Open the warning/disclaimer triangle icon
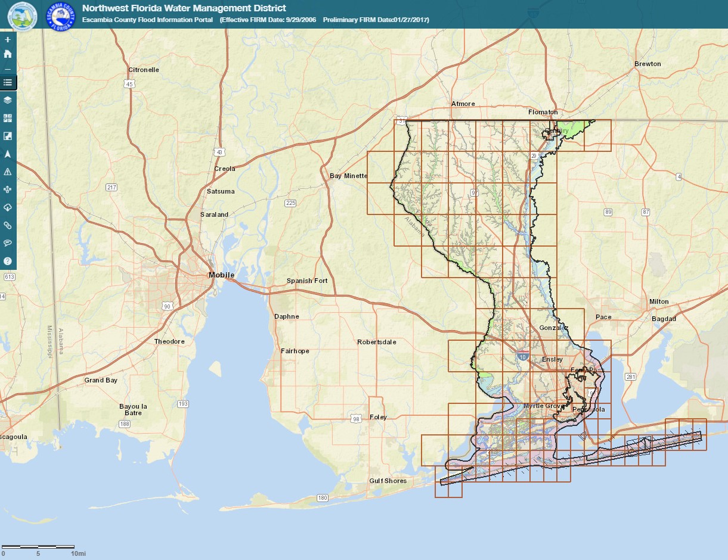The image size is (728, 560). (x=8, y=171)
